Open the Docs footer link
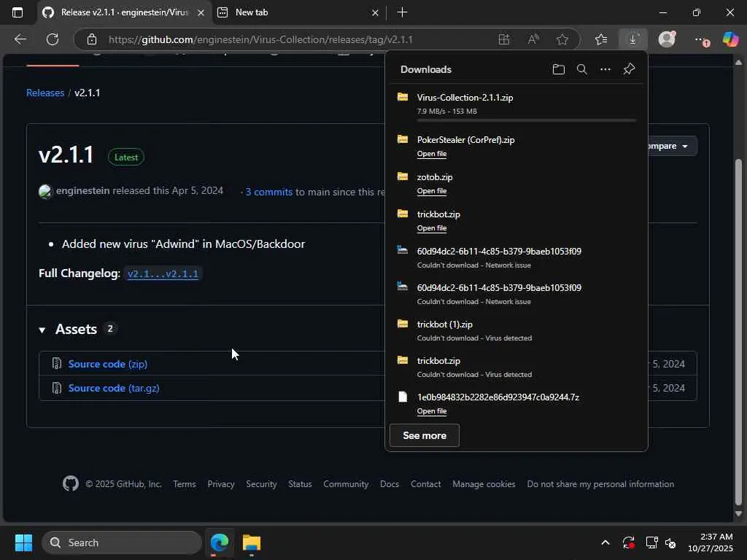The height and width of the screenshot is (560, 747). 390,484
